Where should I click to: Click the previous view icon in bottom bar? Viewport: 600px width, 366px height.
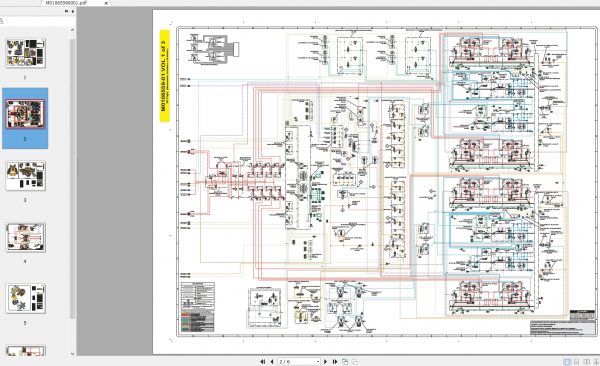[345, 361]
